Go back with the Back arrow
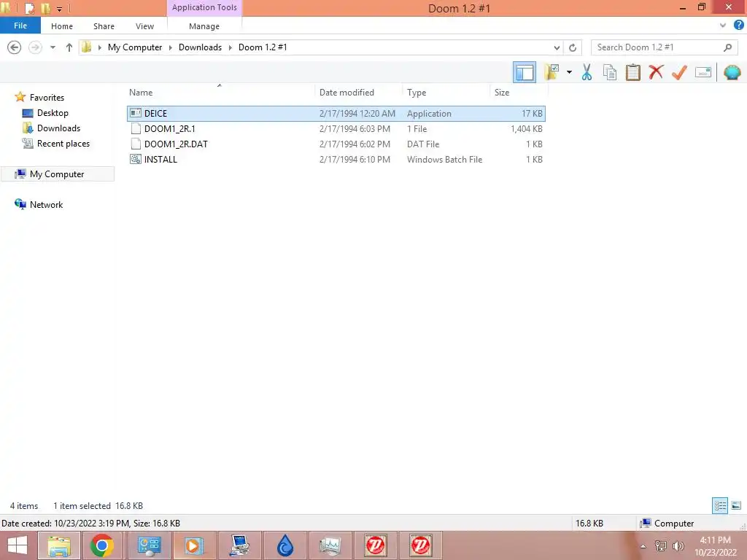The image size is (747, 560). [x=15, y=47]
